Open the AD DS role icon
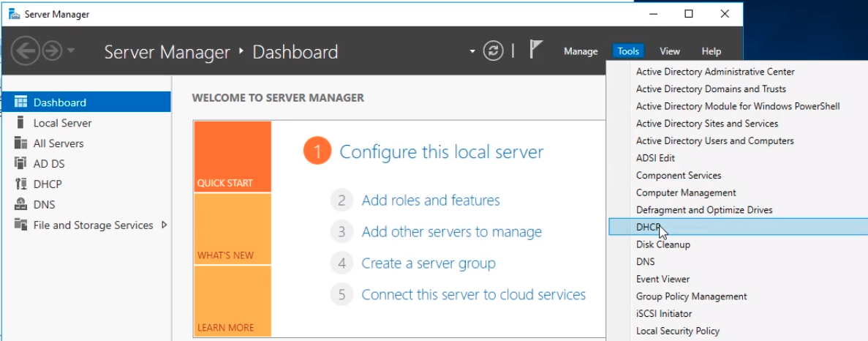Screen dimensions: 868x341 20,163
